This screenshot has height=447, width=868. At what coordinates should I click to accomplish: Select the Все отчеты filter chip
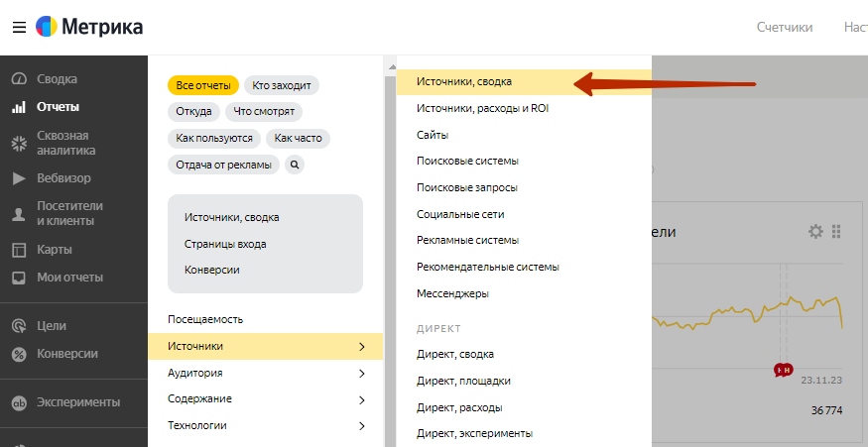click(203, 85)
